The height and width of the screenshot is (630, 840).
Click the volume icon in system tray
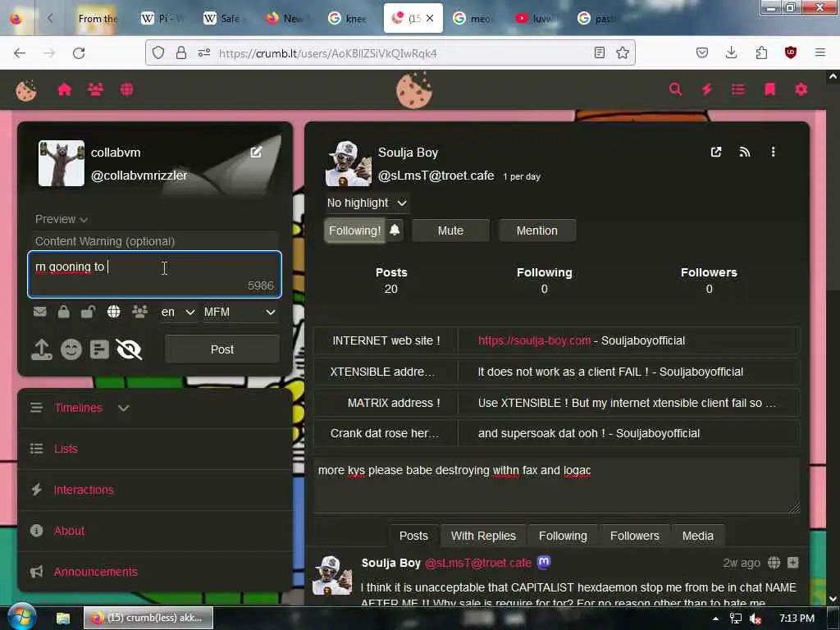click(756, 619)
